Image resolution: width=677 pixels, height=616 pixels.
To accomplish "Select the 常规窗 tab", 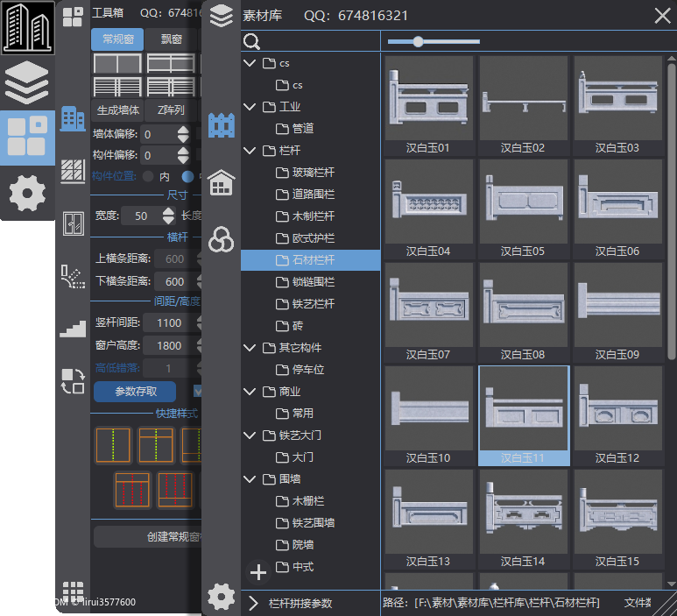I will click(x=117, y=39).
